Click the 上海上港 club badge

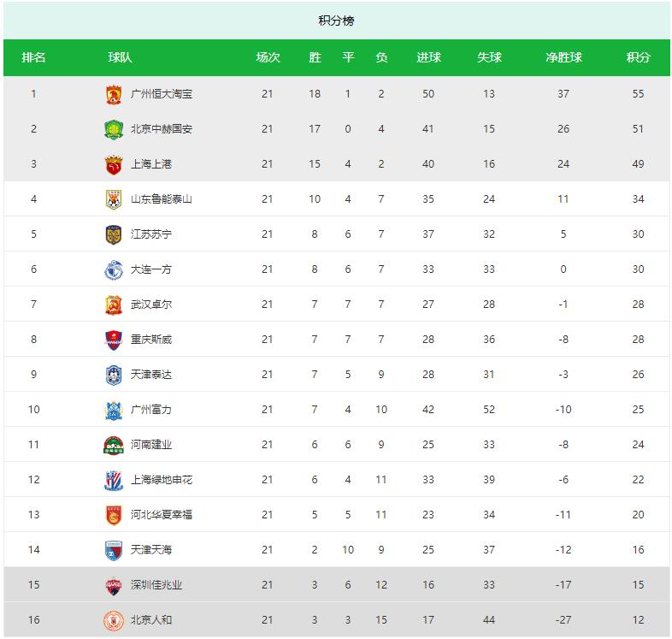click(x=113, y=164)
